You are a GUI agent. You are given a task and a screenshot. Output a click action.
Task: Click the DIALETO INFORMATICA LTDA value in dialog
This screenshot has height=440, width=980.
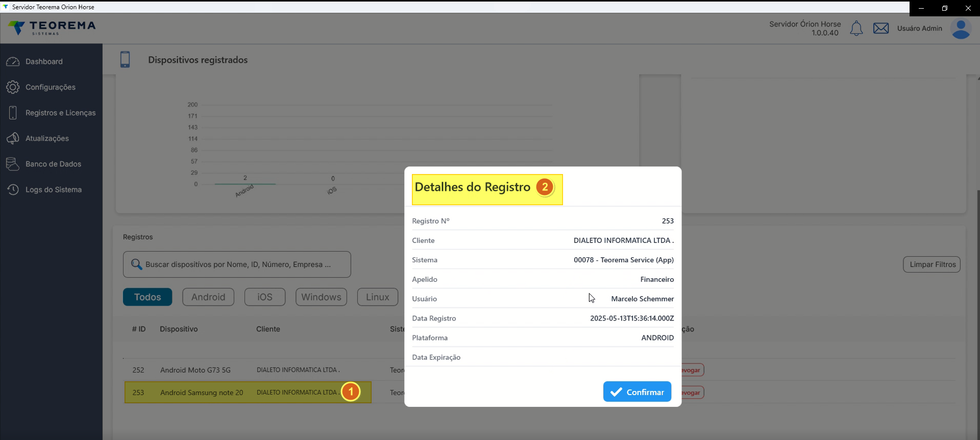click(624, 240)
